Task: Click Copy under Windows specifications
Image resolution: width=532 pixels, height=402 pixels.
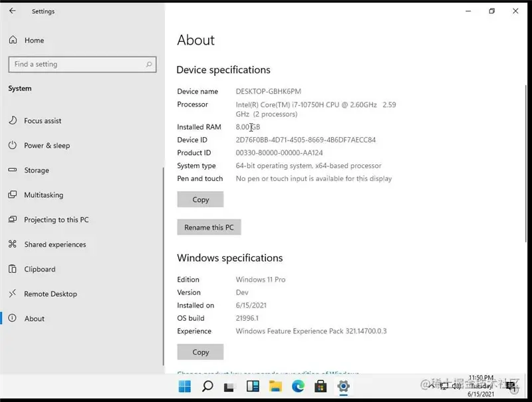Action: click(200, 352)
